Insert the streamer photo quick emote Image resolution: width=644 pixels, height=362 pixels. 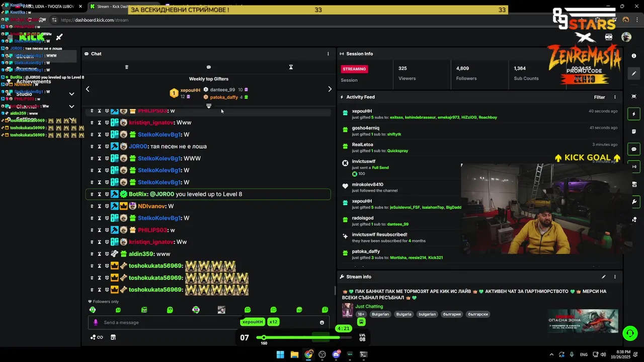click(x=221, y=310)
